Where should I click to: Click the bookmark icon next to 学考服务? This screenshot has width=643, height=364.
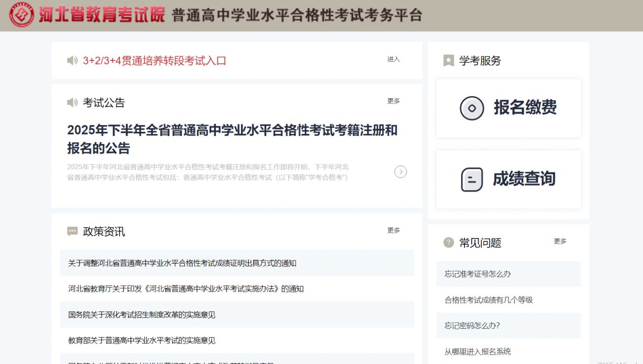(448, 61)
